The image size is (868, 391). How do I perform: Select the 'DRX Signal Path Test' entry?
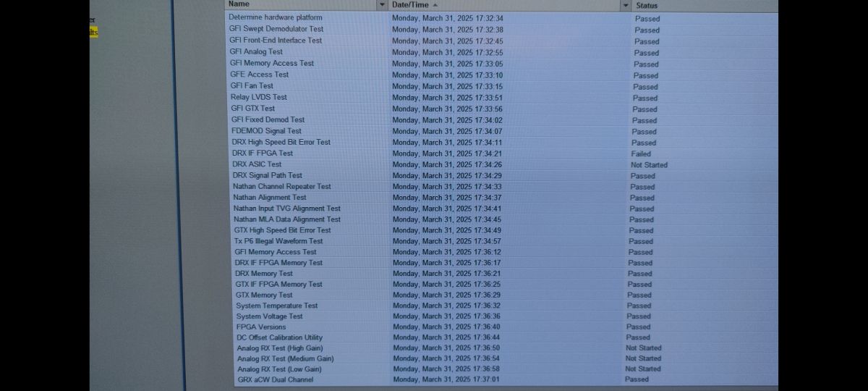268,175
